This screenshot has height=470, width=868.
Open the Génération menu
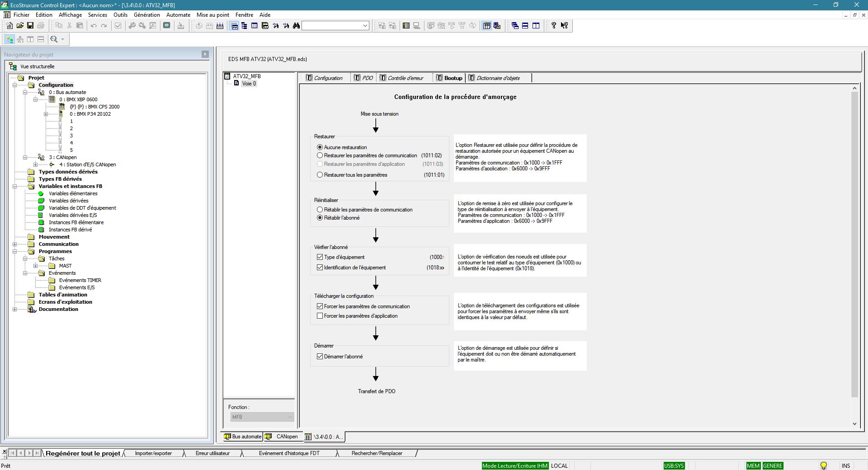point(146,15)
